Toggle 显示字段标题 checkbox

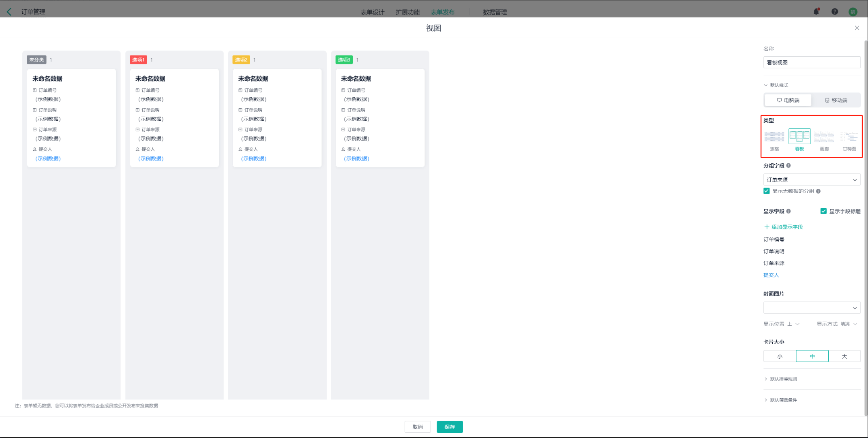coord(823,211)
